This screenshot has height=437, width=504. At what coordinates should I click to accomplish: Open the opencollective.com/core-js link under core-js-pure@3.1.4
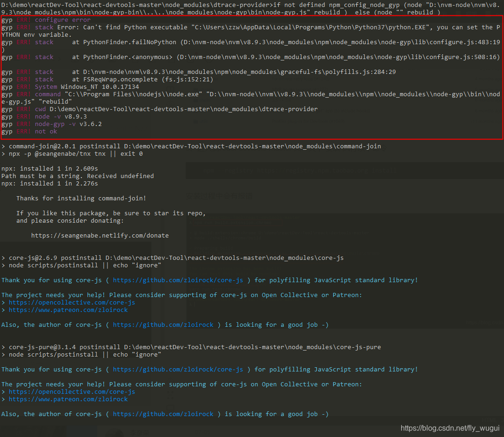click(72, 392)
